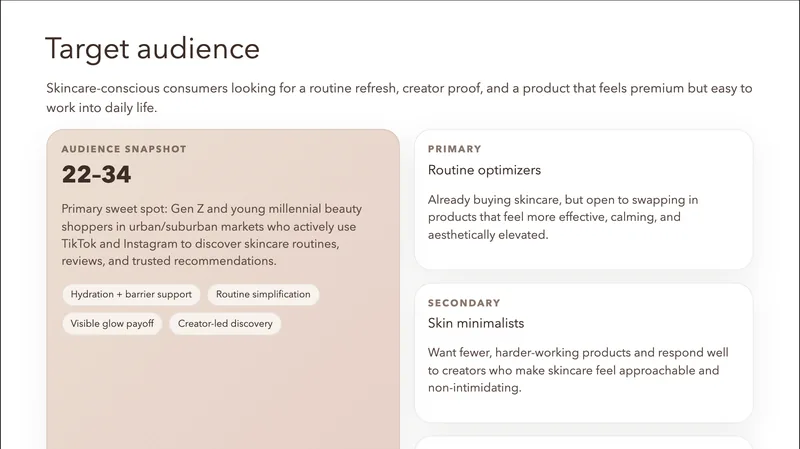Click the "SECONDARY" segment label

[464, 303]
